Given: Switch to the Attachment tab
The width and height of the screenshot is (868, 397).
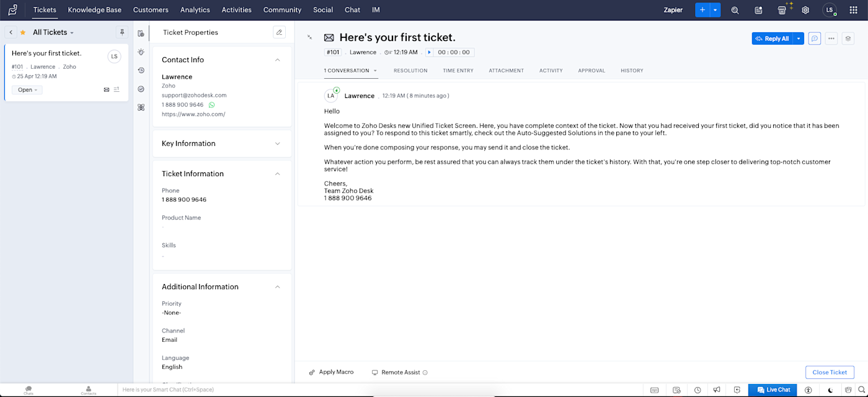Looking at the screenshot, I should click(507, 71).
